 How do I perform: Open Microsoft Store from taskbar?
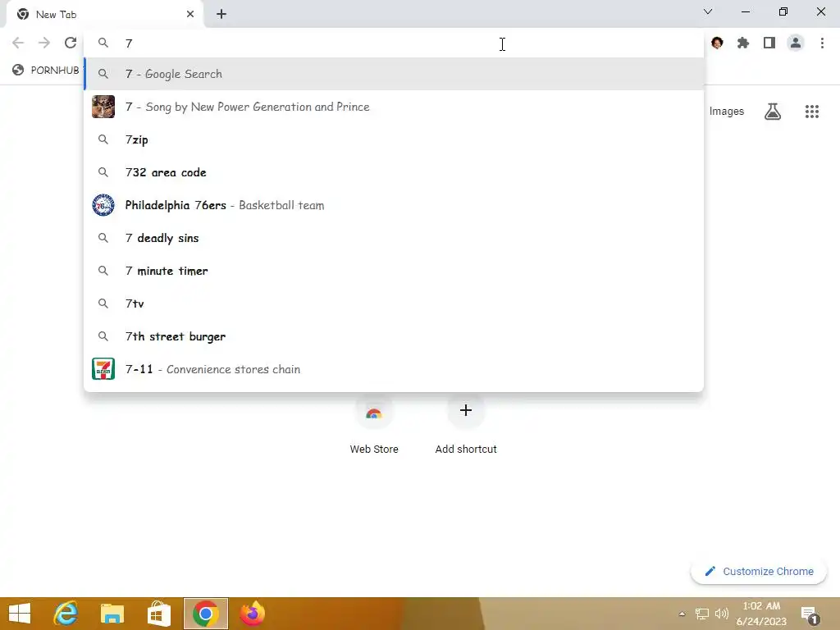(159, 614)
